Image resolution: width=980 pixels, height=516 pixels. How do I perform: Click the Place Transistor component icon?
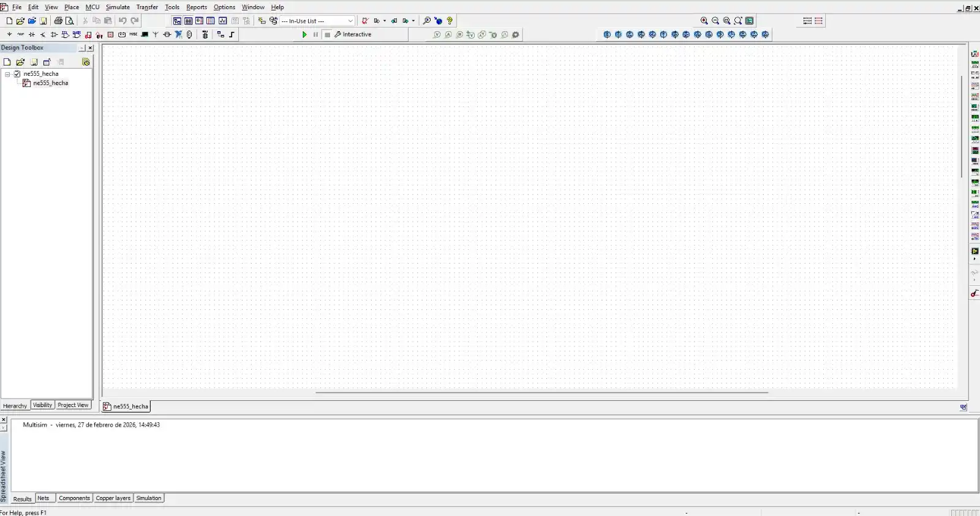point(43,35)
